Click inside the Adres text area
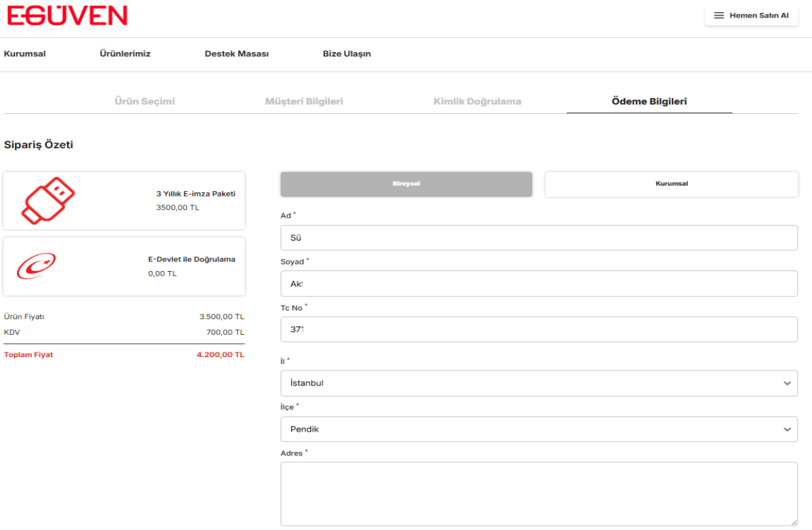The height and width of the screenshot is (530, 812). (538, 493)
